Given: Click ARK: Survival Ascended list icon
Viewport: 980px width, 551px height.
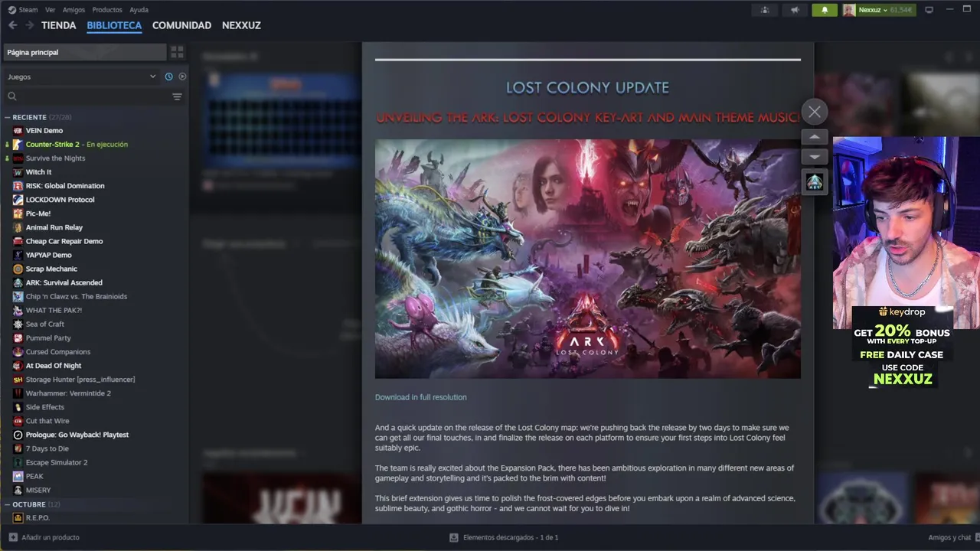Looking at the screenshot, I should [18, 282].
